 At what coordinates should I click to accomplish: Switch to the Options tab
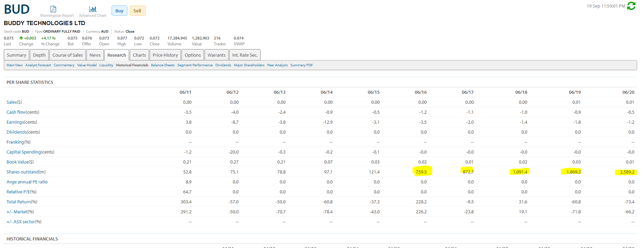pyautogui.click(x=193, y=55)
